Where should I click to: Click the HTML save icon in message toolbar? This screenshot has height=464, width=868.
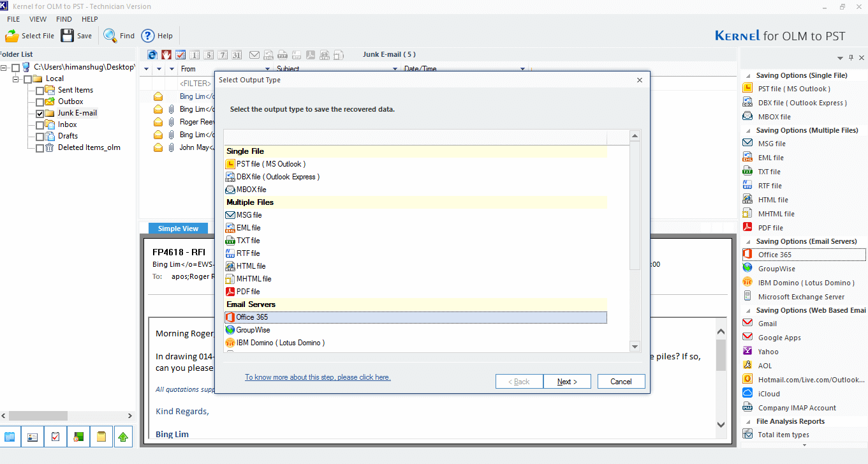(325, 55)
